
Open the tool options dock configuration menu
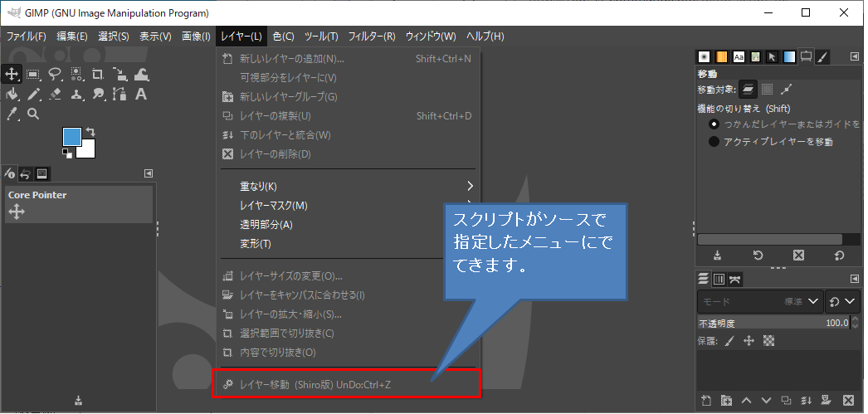click(x=855, y=56)
